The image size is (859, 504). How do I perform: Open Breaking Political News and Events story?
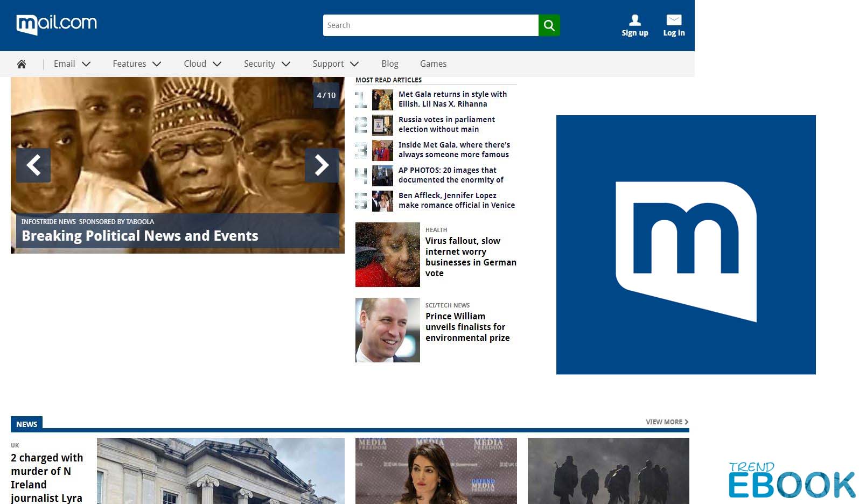pyautogui.click(x=140, y=236)
